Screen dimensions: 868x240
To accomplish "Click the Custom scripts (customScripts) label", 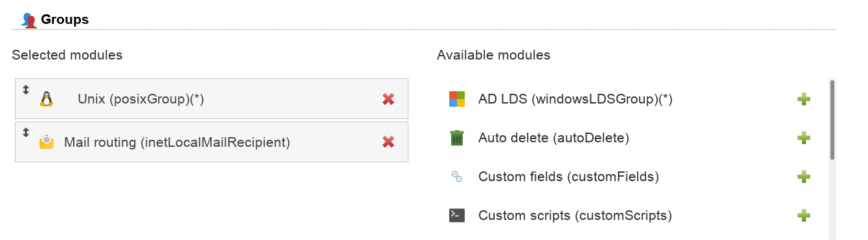I will 575,215.
